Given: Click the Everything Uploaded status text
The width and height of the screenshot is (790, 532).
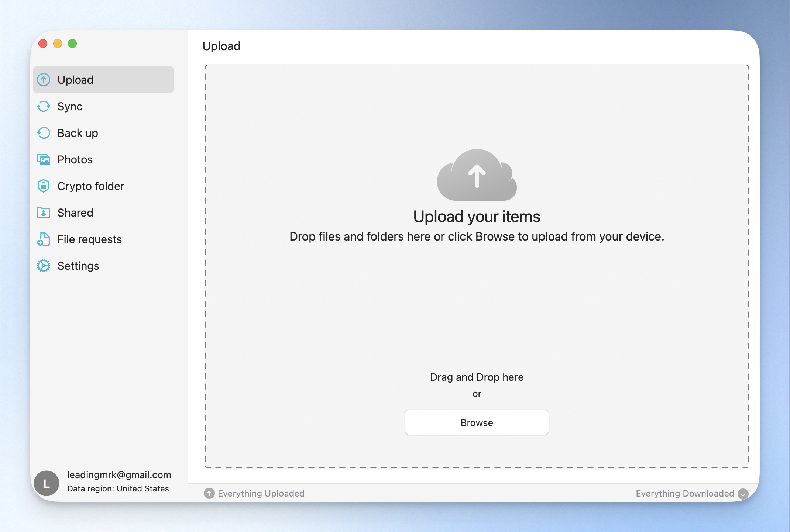Looking at the screenshot, I should click(x=261, y=493).
